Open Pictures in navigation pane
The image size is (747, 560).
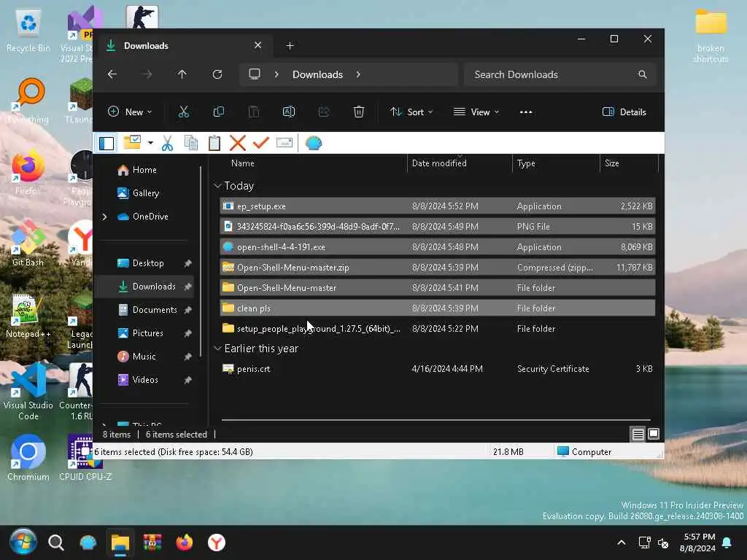point(147,332)
